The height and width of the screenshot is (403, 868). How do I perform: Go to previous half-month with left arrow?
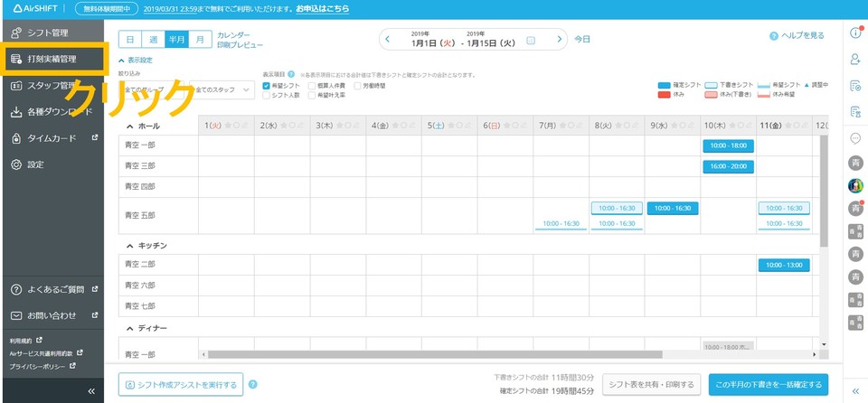click(388, 40)
